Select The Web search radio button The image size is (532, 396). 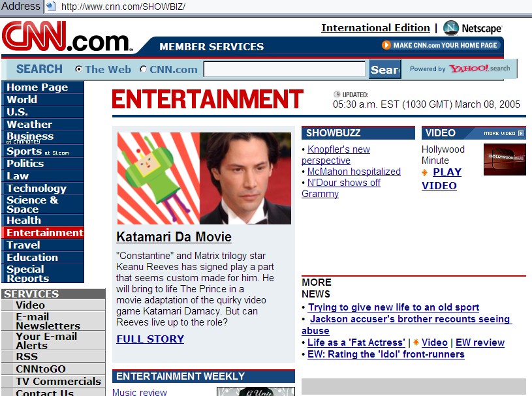(x=79, y=69)
